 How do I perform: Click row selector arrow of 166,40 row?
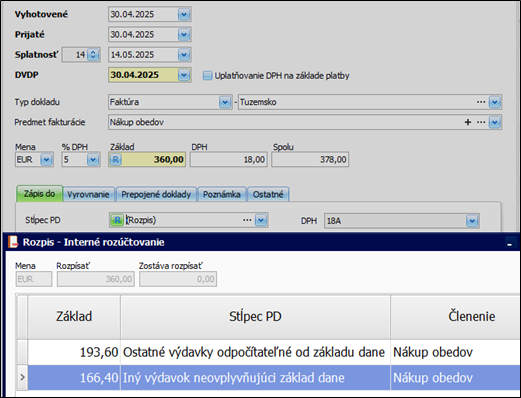[x=22, y=378]
